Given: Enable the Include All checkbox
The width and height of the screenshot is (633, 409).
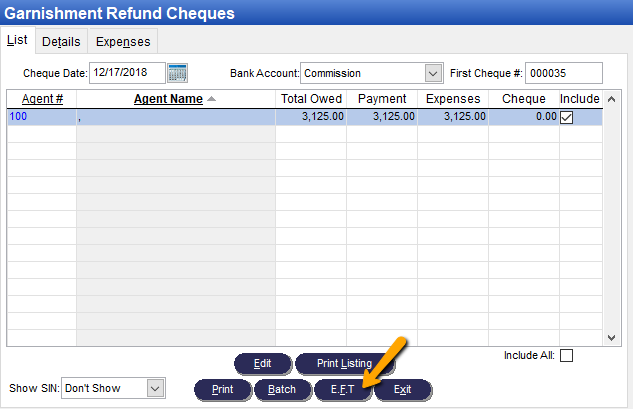Looking at the screenshot, I should (566, 356).
